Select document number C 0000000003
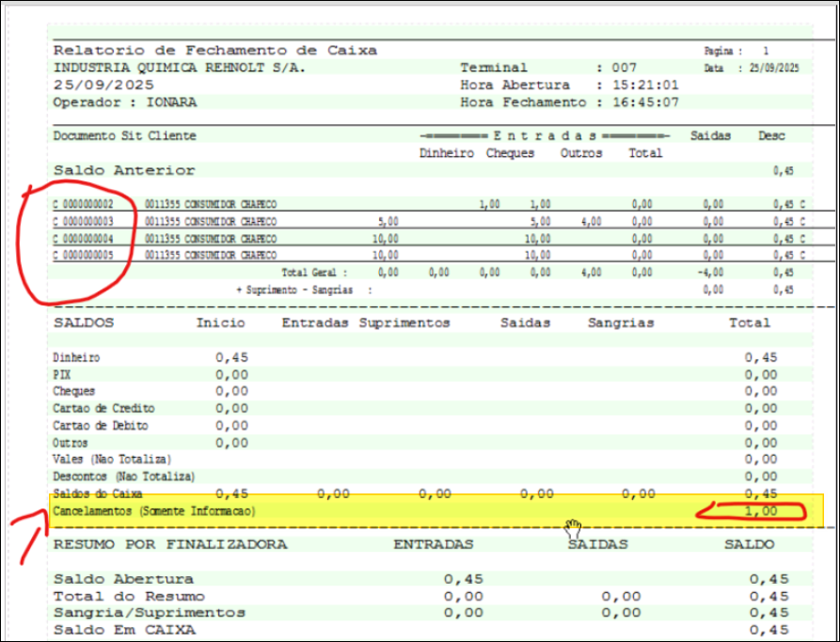Screen dimensions: 840x642 (x=84, y=222)
